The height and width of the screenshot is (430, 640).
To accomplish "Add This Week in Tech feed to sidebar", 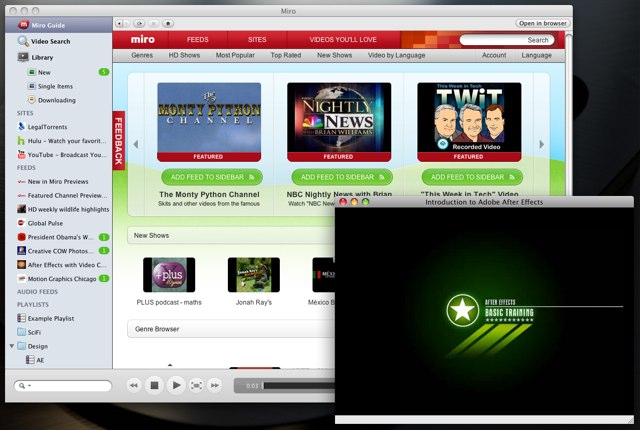I will (472, 177).
